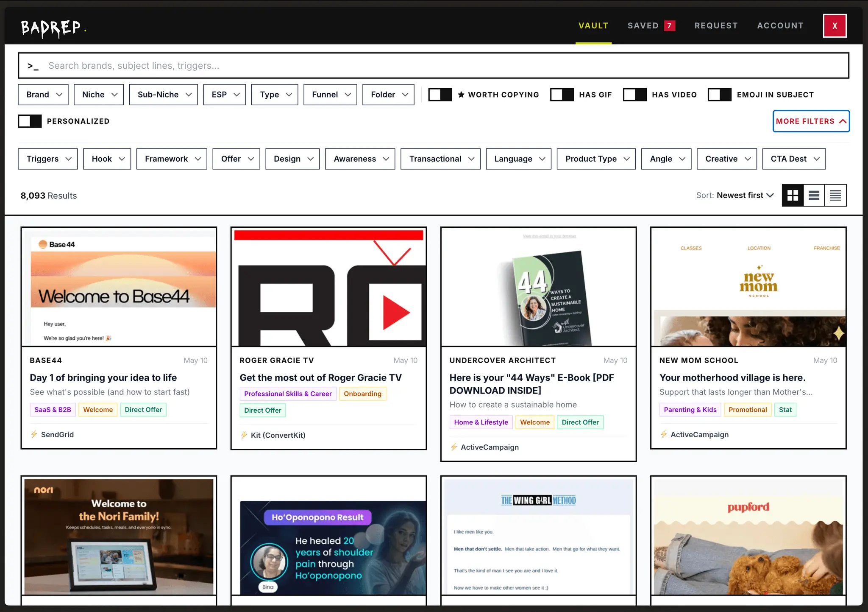The image size is (868, 612).
Task: Click 'Your motherhood village is here.' subject
Action: pyautogui.click(x=732, y=377)
